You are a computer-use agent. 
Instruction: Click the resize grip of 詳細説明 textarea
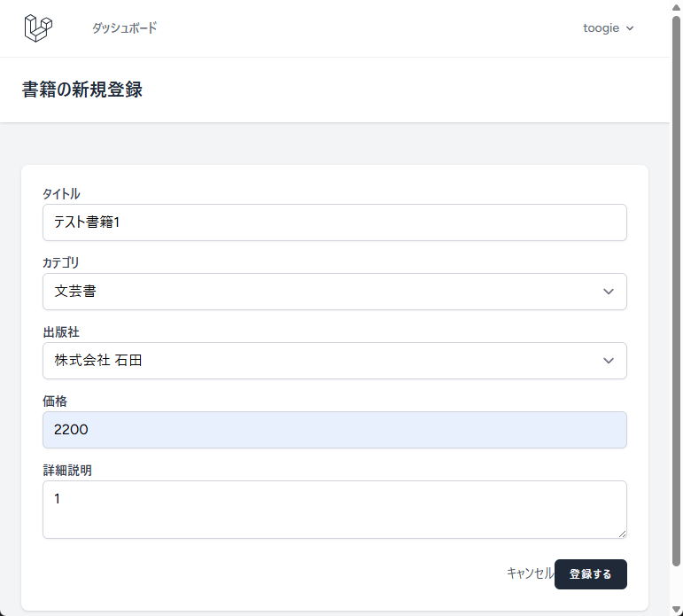pos(622,534)
